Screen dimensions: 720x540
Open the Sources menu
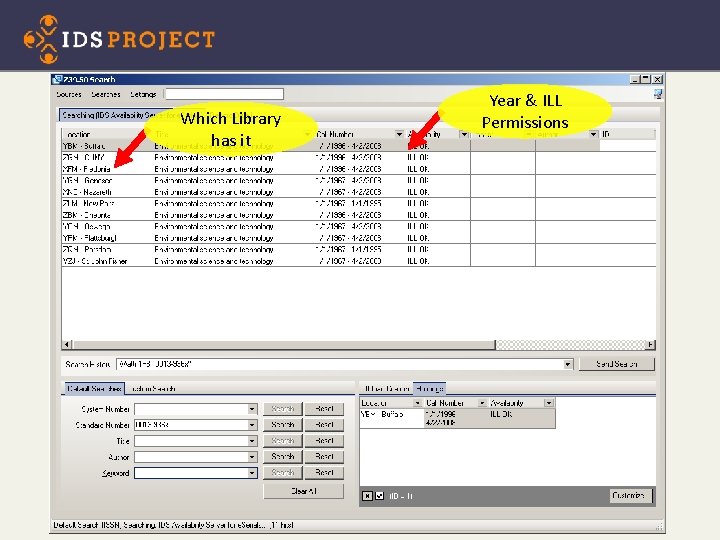click(69, 94)
